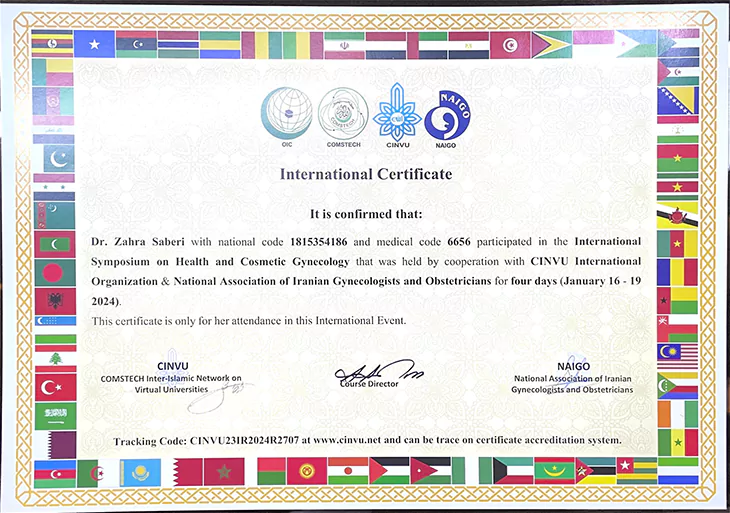Click 'COMSTECH Inter-Islamic Network on' line
The image size is (730, 513).
(x=171, y=378)
